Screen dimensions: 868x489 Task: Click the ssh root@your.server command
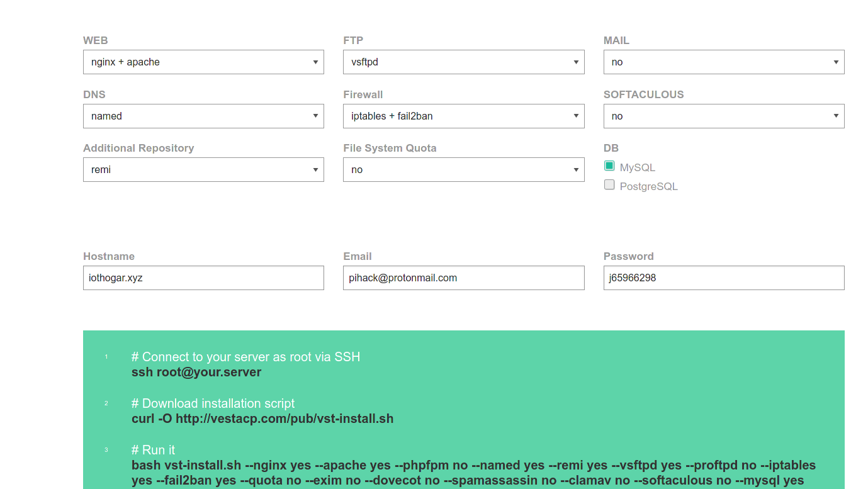pyautogui.click(x=196, y=372)
